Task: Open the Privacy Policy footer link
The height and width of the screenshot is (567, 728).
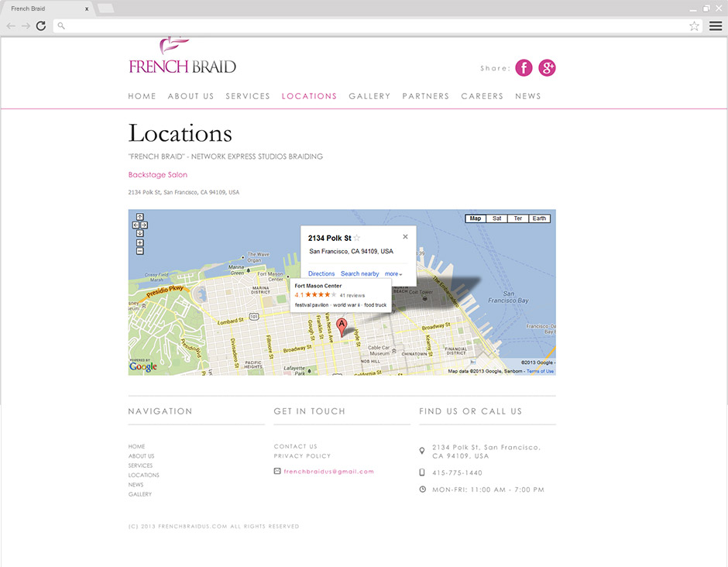Action: [302, 456]
